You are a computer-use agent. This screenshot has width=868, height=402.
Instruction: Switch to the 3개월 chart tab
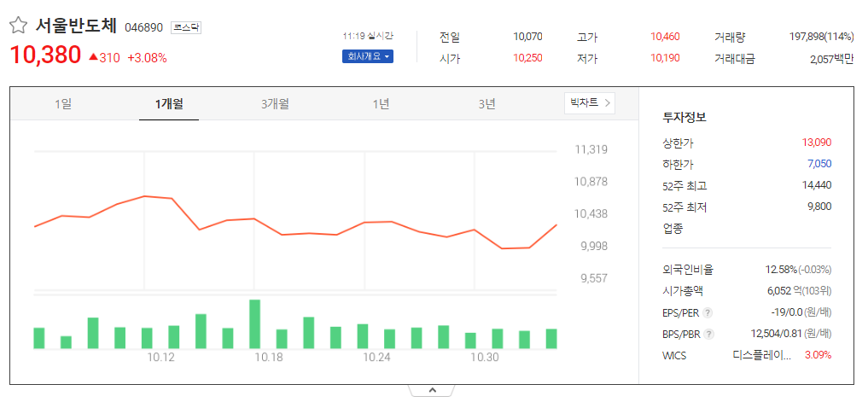pos(275,103)
